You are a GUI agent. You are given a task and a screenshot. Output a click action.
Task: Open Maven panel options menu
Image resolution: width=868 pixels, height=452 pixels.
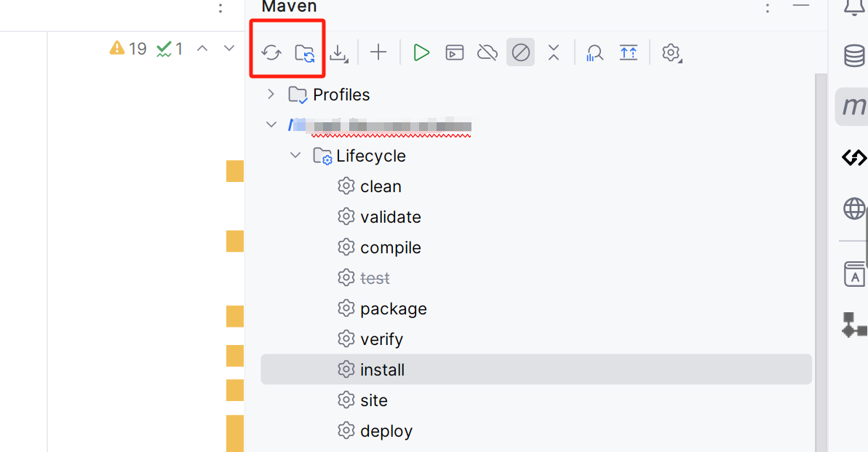pyautogui.click(x=768, y=8)
